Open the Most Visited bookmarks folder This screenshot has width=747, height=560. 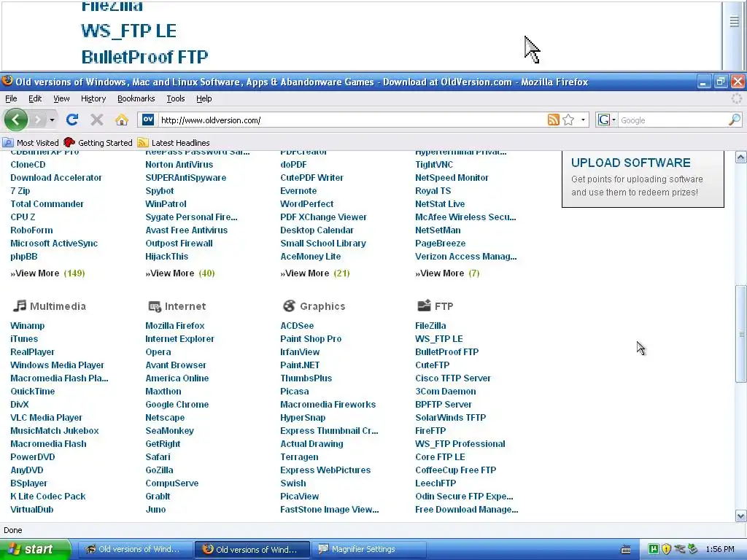[x=31, y=142]
